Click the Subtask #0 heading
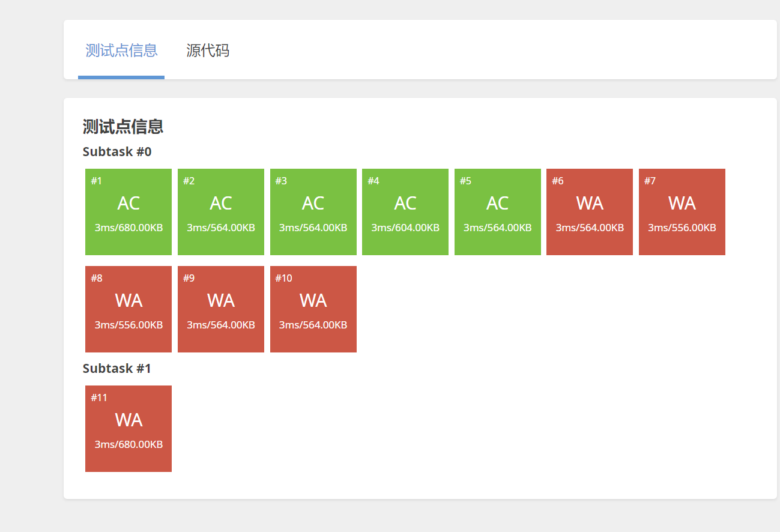 117,152
